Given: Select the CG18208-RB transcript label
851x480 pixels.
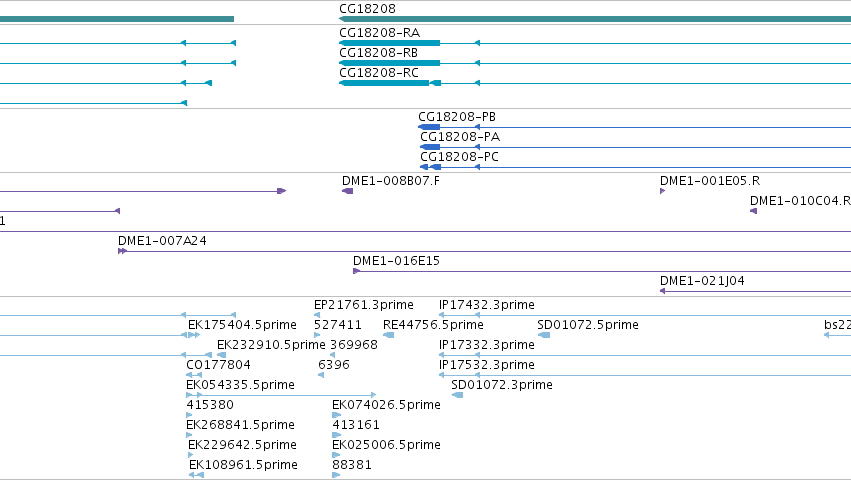Looking at the screenshot, I should click(378, 53).
